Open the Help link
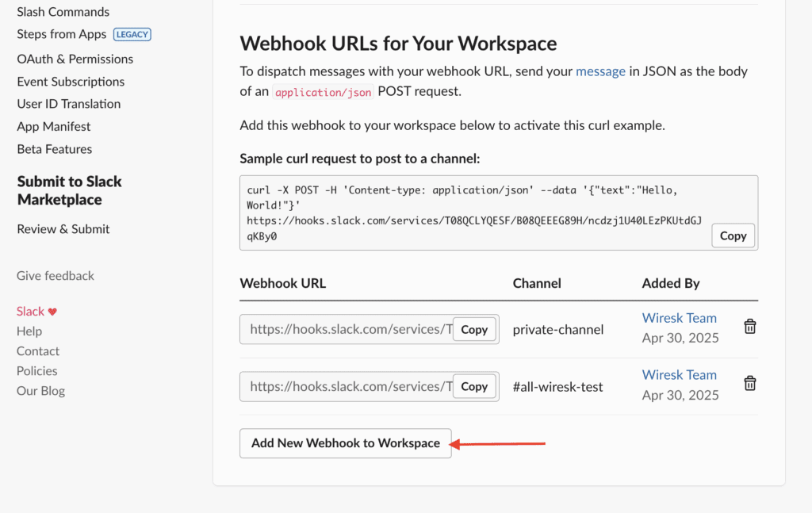The height and width of the screenshot is (513, 812). click(x=29, y=331)
